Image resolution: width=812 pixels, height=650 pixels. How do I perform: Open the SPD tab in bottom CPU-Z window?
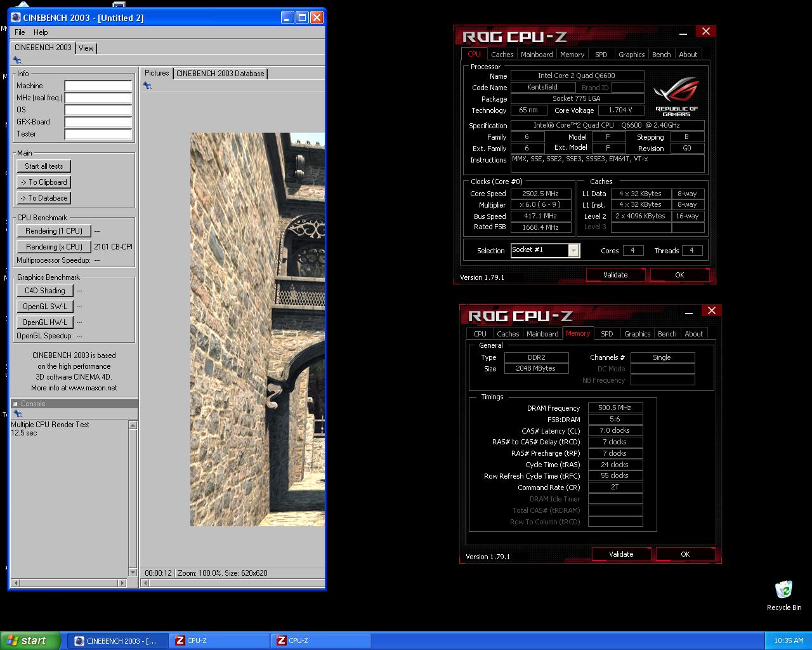tap(607, 334)
